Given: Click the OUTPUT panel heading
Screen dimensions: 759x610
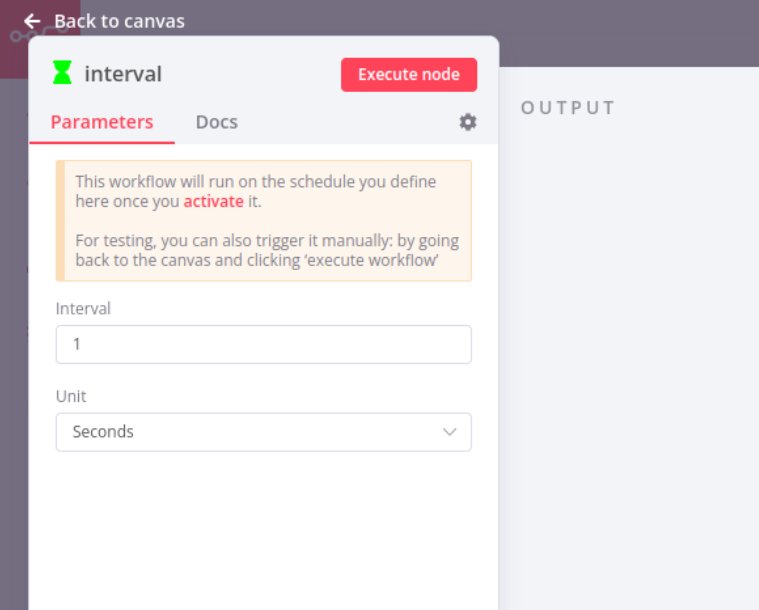Looking at the screenshot, I should (x=568, y=108).
